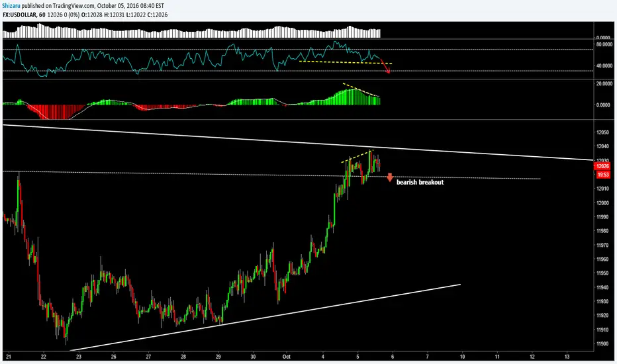Click the 10 date label on the time axis

coord(462,357)
